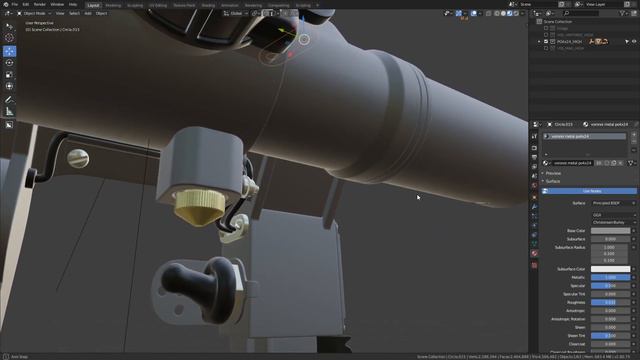
Task: Switch viewport to solid shading
Action: pos(503,13)
